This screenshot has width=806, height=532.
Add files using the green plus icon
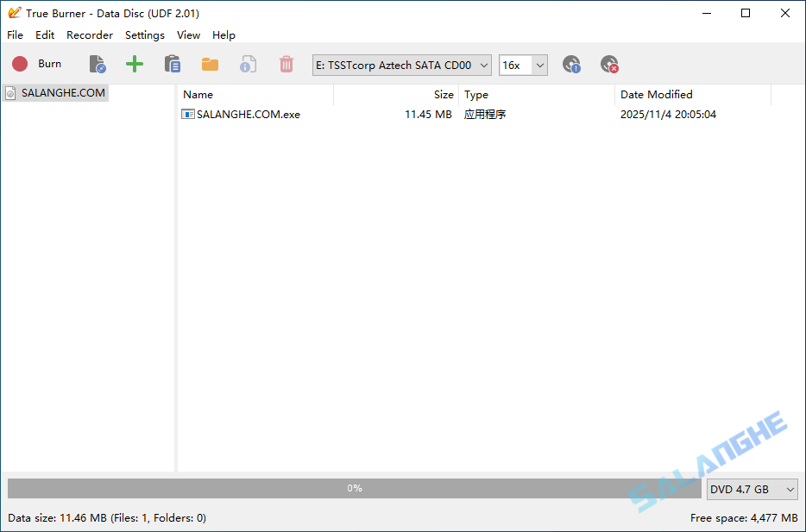pos(135,64)
